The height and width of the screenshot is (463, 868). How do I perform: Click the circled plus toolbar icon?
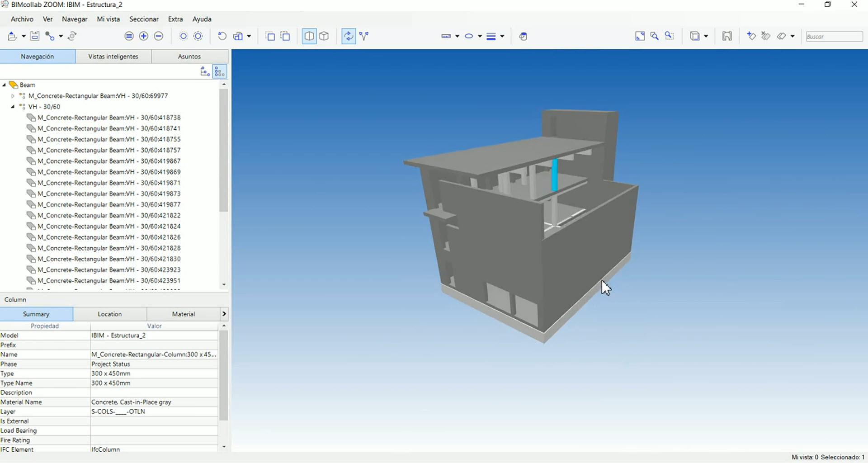(144, 36)
